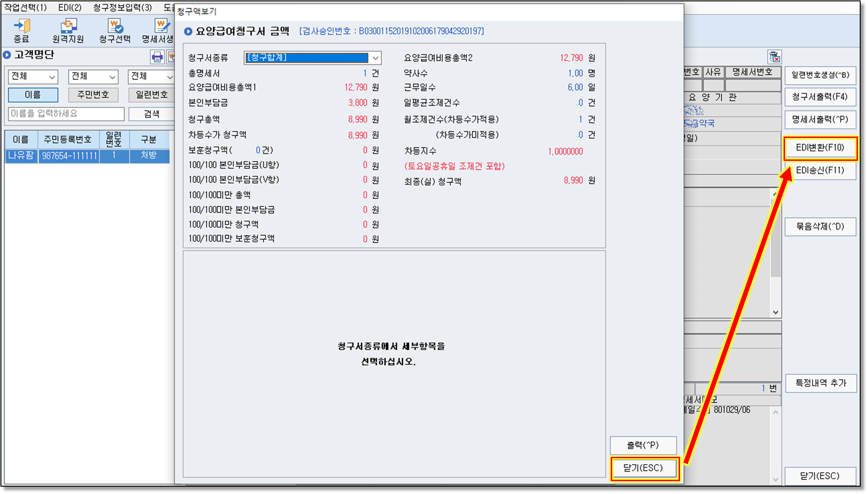Image resolution: width=868 pixels, height=494 pixels.
Task: Click the EDI변환(F10) button
Action: click(820, 148)
